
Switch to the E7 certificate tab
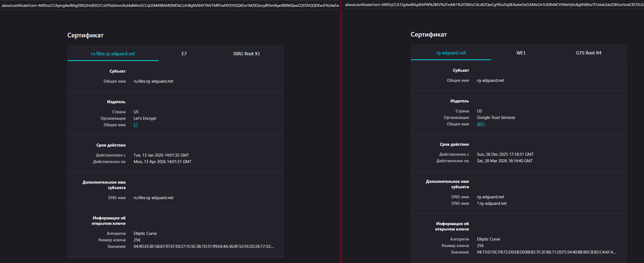(184, 54)
